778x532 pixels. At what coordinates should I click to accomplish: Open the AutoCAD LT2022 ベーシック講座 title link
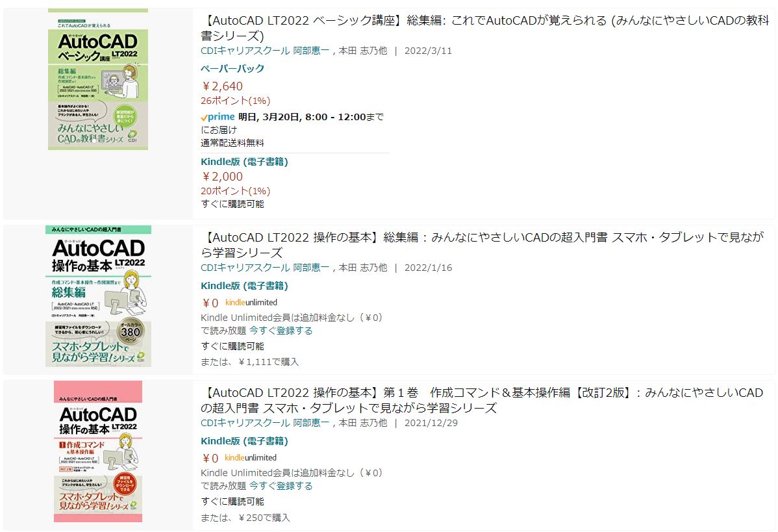coord(484,28)
